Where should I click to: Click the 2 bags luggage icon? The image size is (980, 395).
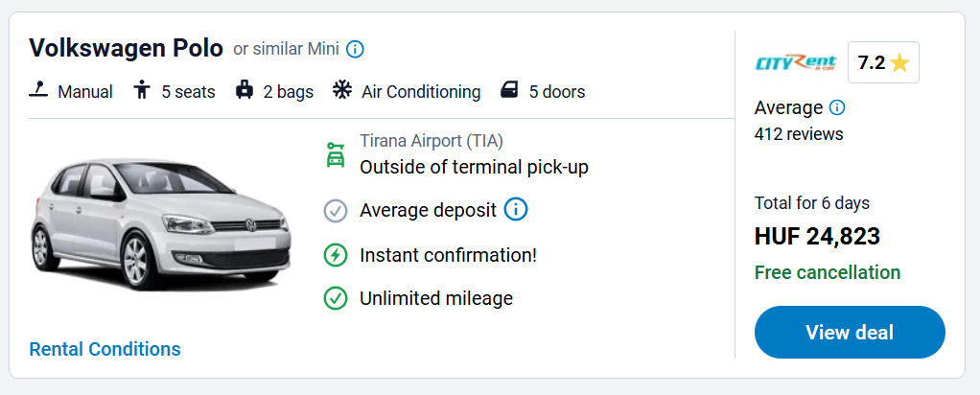pyautogui.click(x=245, y=91)
